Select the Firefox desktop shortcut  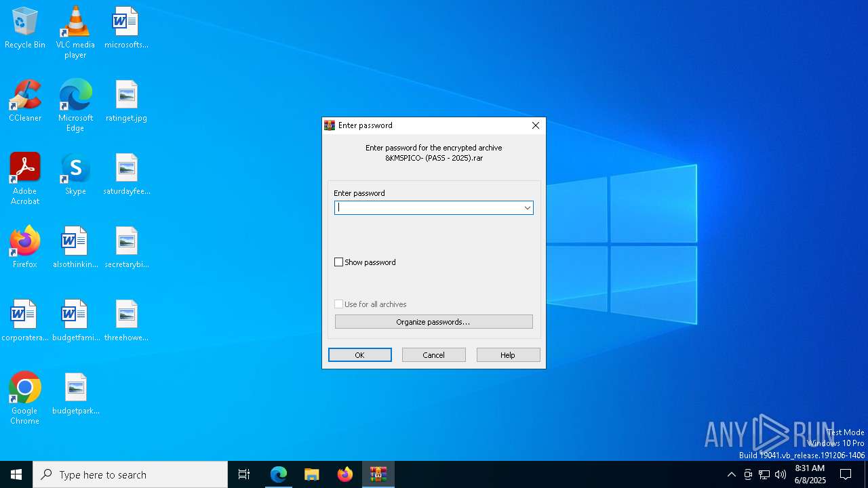click(x=25, y=247)
